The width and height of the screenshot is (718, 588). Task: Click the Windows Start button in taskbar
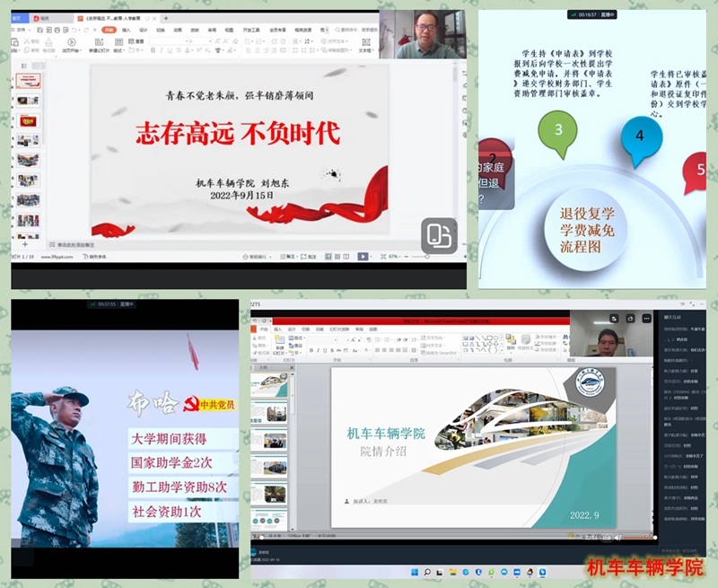coord(414,572)
